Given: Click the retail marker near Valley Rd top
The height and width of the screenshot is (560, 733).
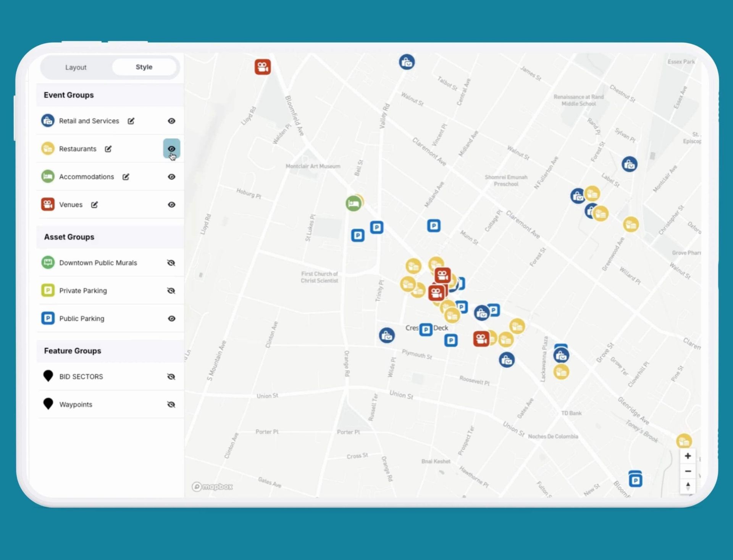Looking at the screenshot, I should [x=407, y=62].
